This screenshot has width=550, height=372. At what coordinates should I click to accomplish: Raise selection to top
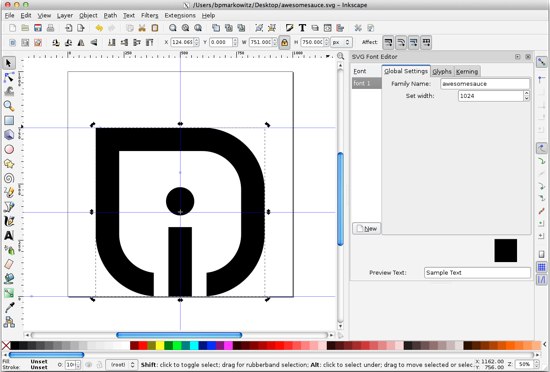coord(149,42)
